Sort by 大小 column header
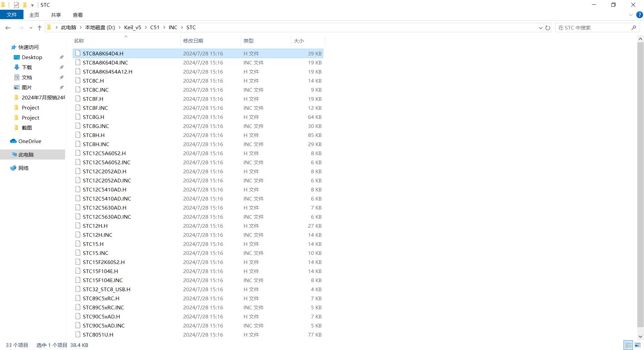The image size is (644, 350). (x=308, y=41)
